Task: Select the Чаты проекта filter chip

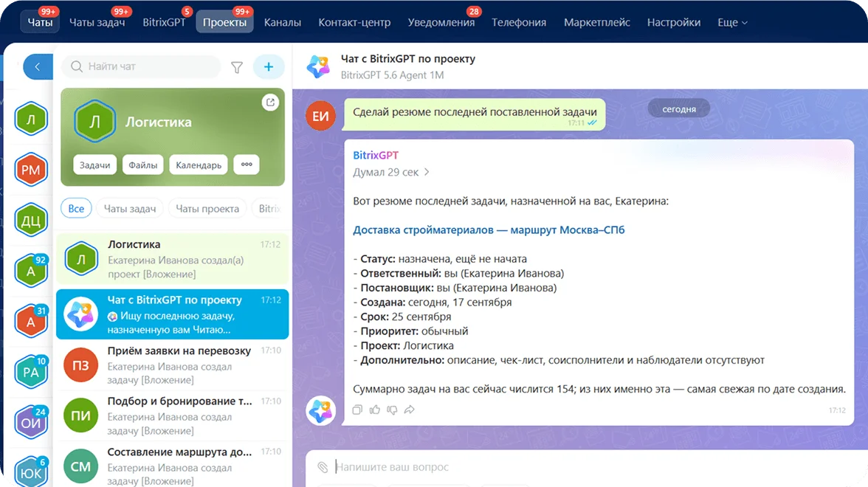Action: click(207, 209)
